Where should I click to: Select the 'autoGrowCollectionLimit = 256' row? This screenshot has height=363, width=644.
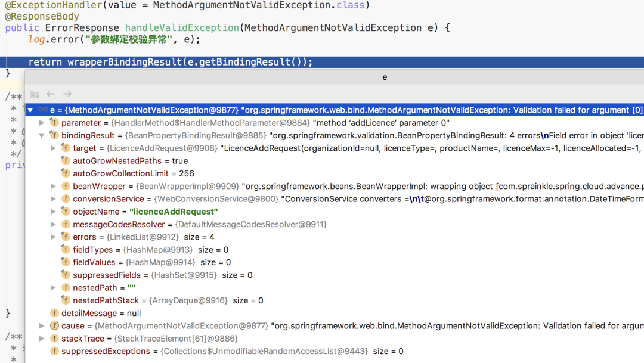(335, 173)
